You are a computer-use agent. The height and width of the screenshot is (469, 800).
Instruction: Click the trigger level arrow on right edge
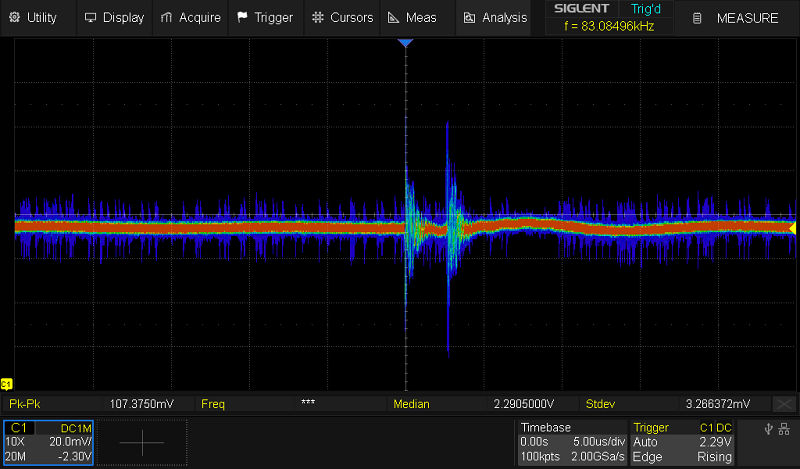click(793, 228)
